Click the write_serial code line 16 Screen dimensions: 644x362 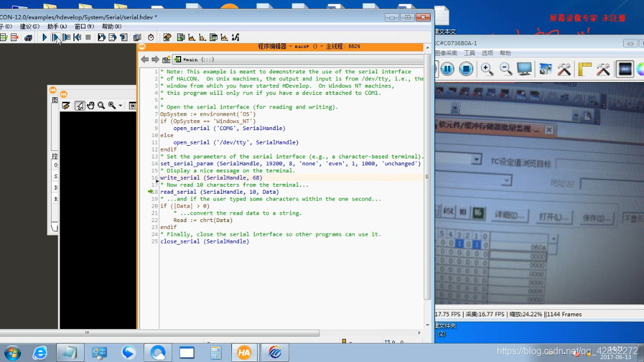click(211, 178)
